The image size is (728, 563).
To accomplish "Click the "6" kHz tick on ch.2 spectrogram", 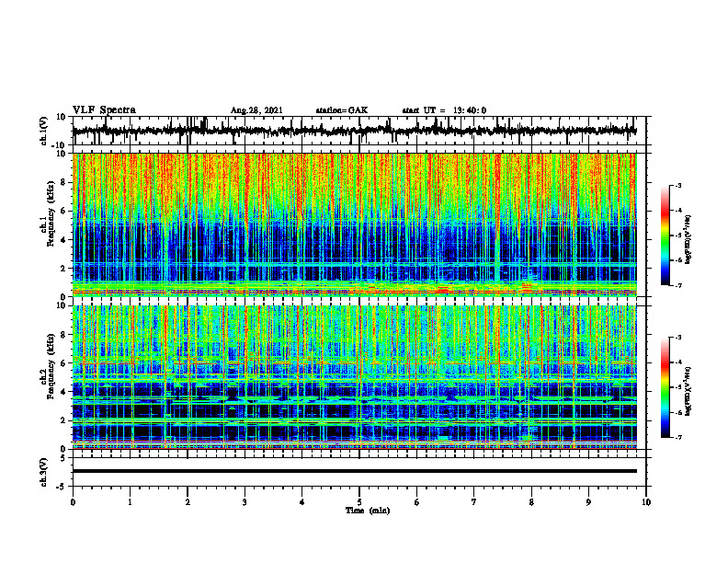I will pos(64,363).
